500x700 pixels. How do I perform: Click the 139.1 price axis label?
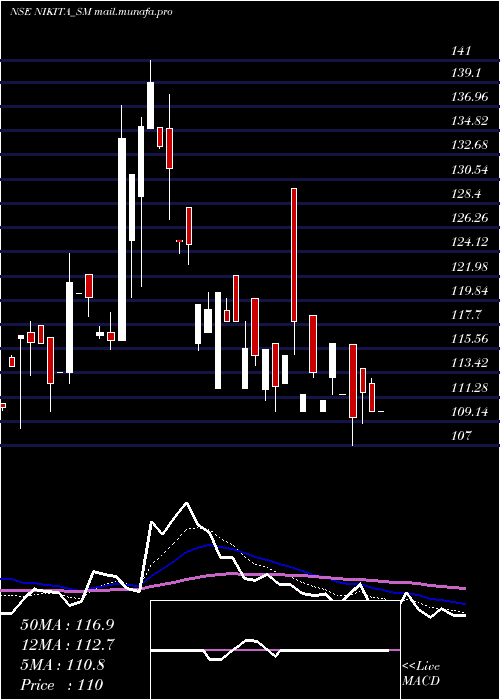466,73
